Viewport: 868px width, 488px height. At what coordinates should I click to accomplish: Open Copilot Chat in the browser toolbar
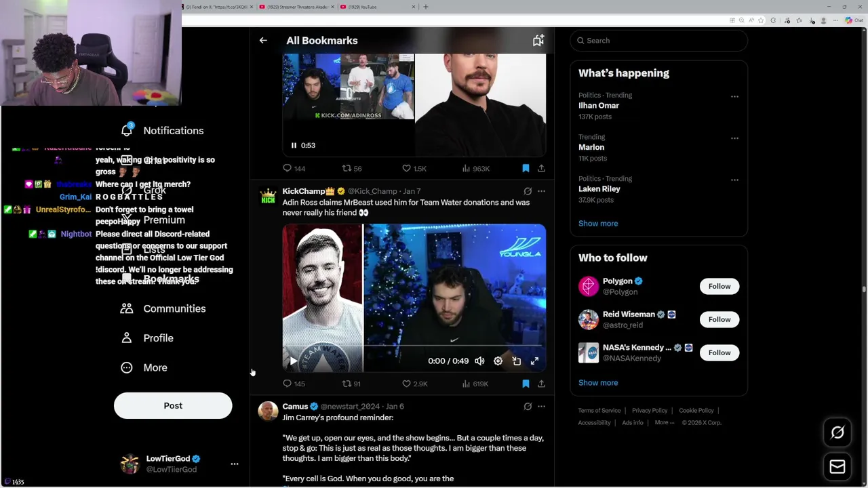(854, 20)
